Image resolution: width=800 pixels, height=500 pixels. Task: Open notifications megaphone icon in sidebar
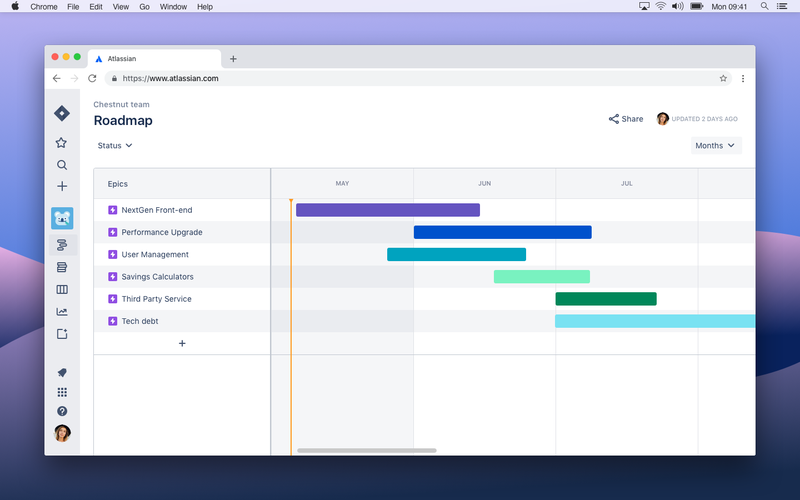point(62,372)
